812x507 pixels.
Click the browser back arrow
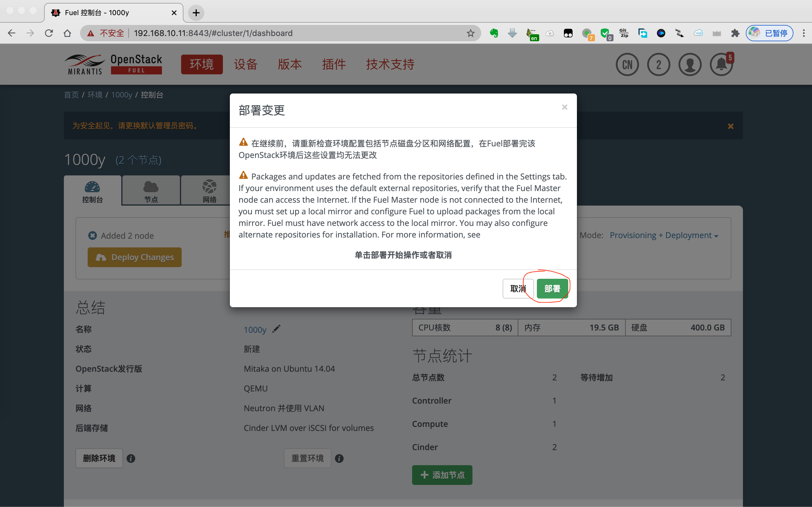tap(12, 33)
